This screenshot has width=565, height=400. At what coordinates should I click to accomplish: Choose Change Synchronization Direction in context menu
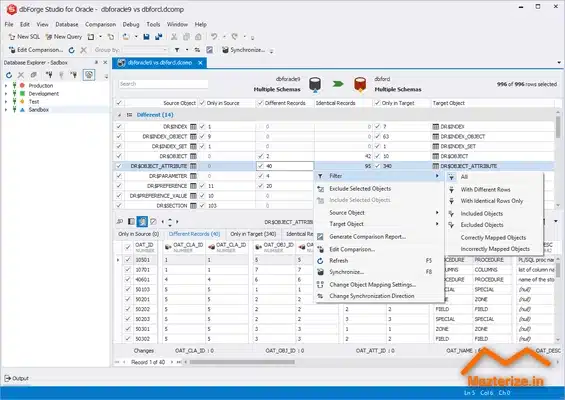(379, 296)
